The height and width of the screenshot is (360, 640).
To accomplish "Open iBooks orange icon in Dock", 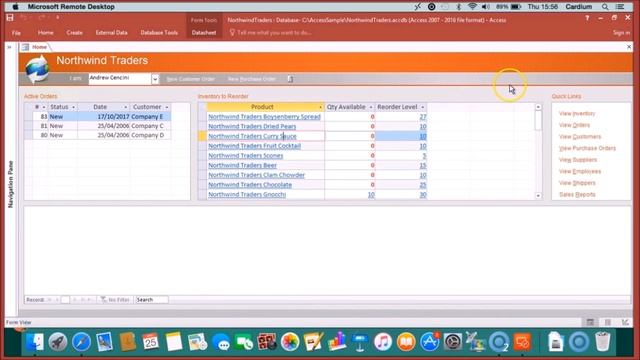I will (406, 342).
